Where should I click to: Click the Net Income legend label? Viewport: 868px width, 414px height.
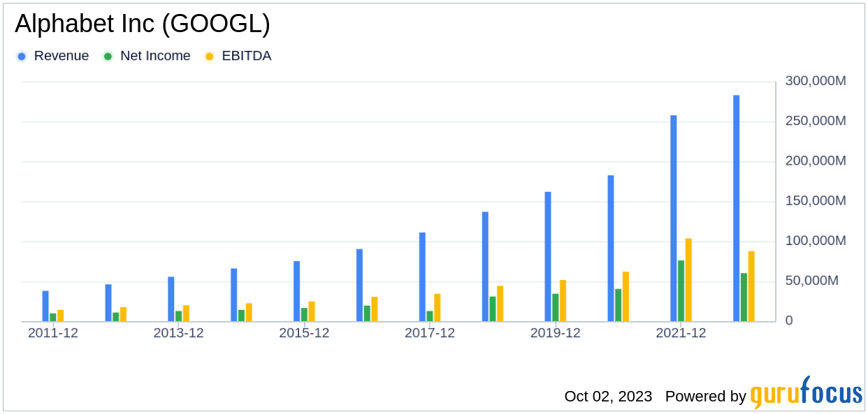155,56
